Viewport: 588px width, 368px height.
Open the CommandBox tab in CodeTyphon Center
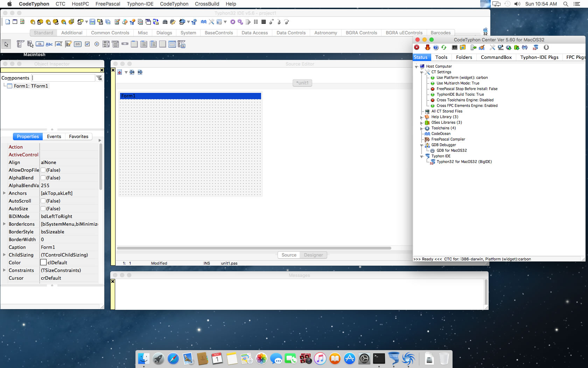pos(496,57)
